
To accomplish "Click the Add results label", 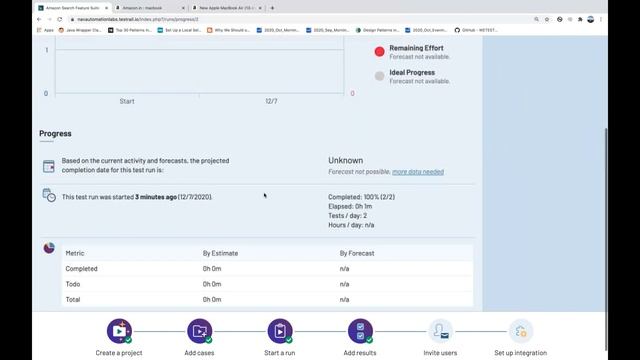I will coord(360,353).
